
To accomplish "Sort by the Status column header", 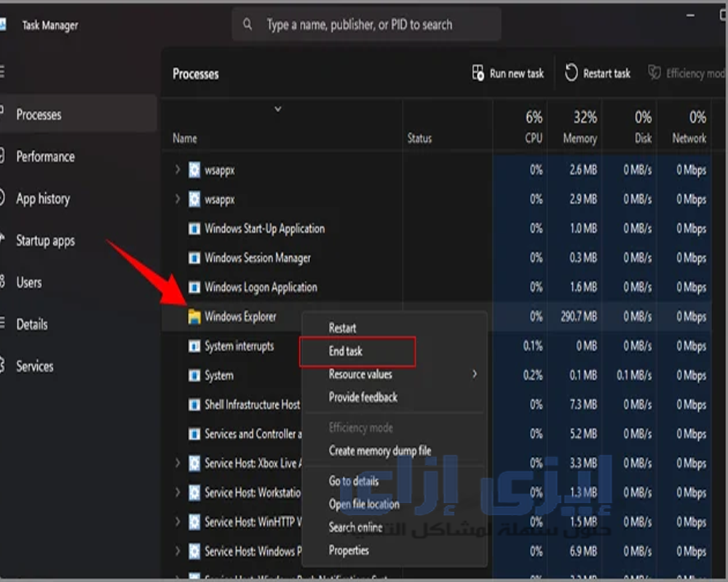I will click(x=419, y=138).
